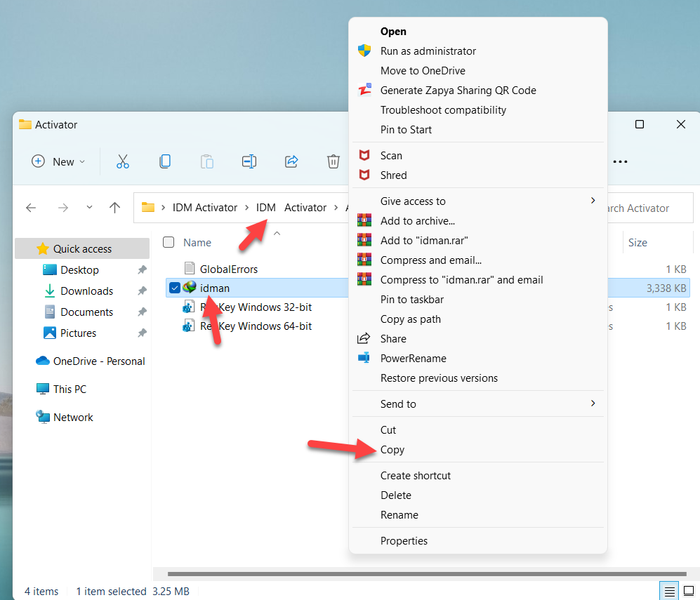
Task: Click the Cut scissors icon in toolbar
Action: click(123, 161)
